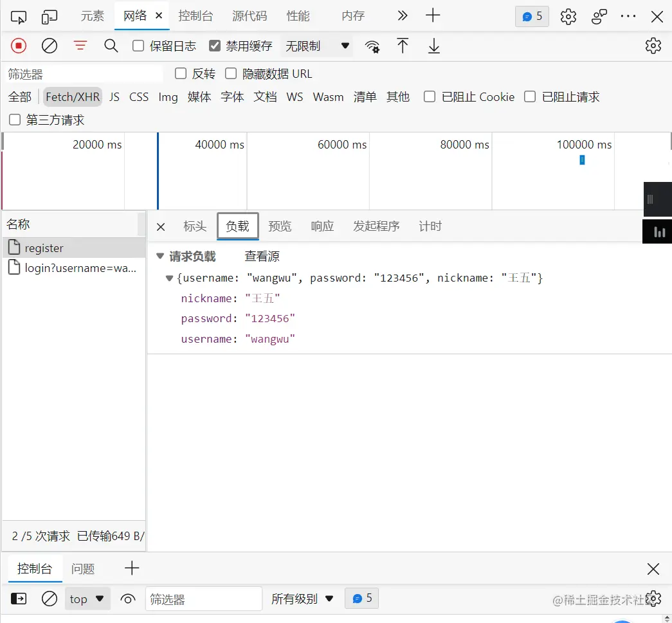Toggle device emulation icon

tap(50, 17)
